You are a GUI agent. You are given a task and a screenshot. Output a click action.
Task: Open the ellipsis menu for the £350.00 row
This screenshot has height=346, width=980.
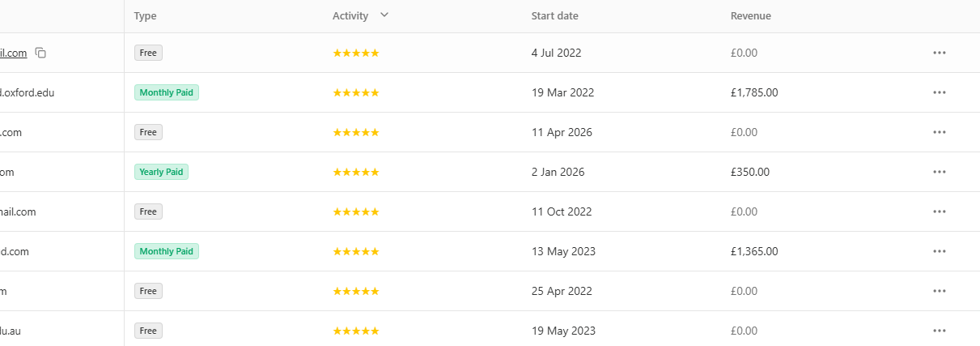click(x=940, y=172)
